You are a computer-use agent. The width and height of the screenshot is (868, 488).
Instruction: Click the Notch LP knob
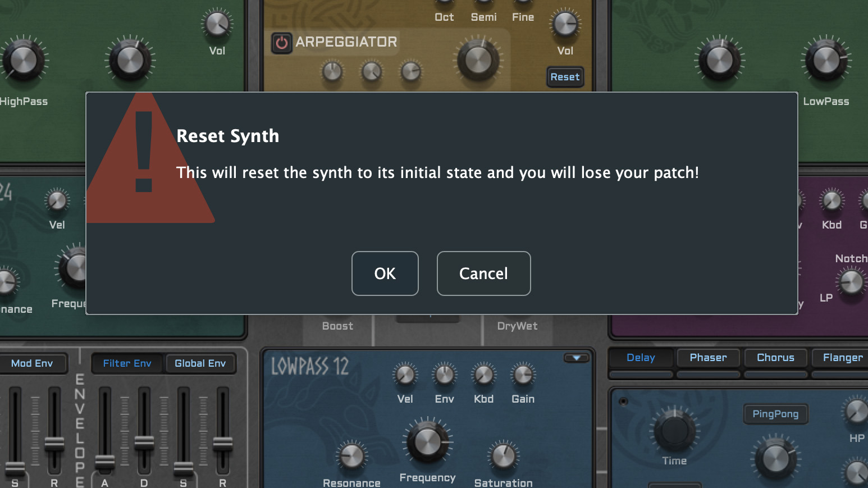click(x=851, y=281)
